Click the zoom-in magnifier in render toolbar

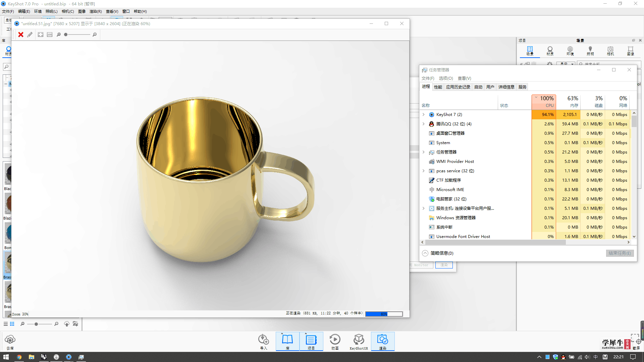pos(95,35)
